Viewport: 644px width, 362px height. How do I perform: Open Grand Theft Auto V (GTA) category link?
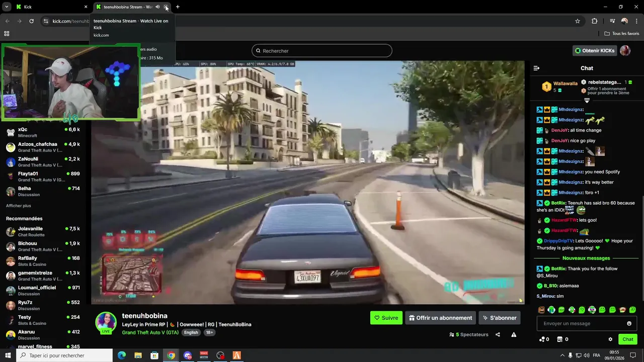(150, 332)
